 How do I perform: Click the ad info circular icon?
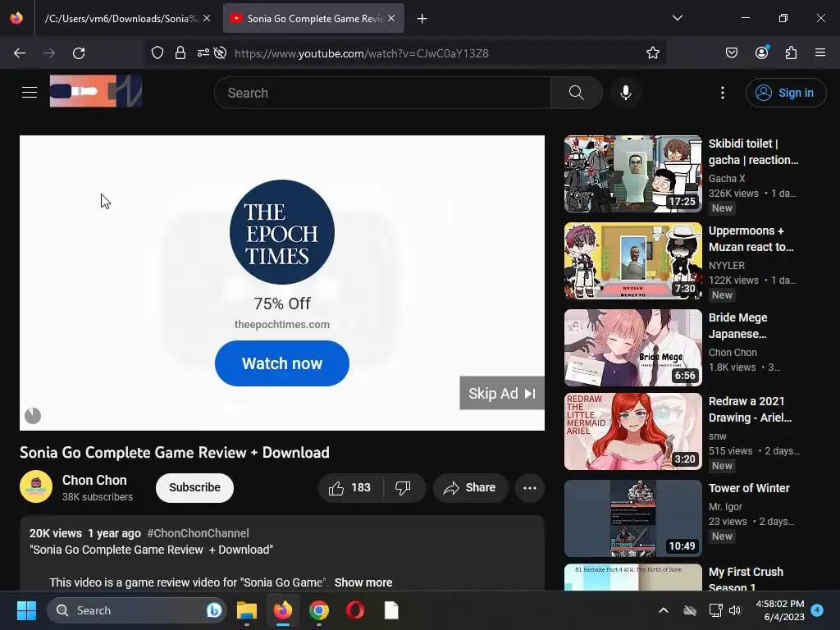(x=33, y=416)
